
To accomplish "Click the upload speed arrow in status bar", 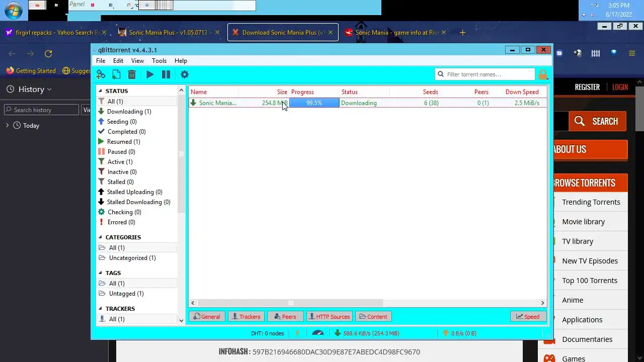I will (x=445, y=333).
